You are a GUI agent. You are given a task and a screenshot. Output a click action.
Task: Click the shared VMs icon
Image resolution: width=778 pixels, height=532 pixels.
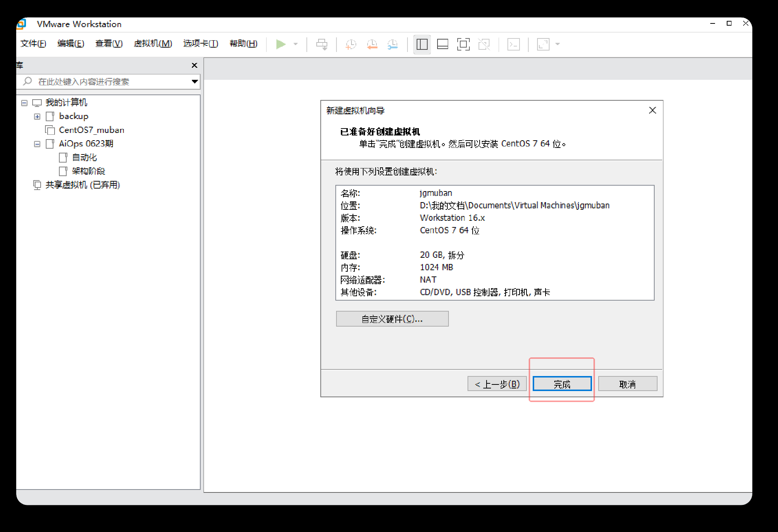click(x=37, y=185)
